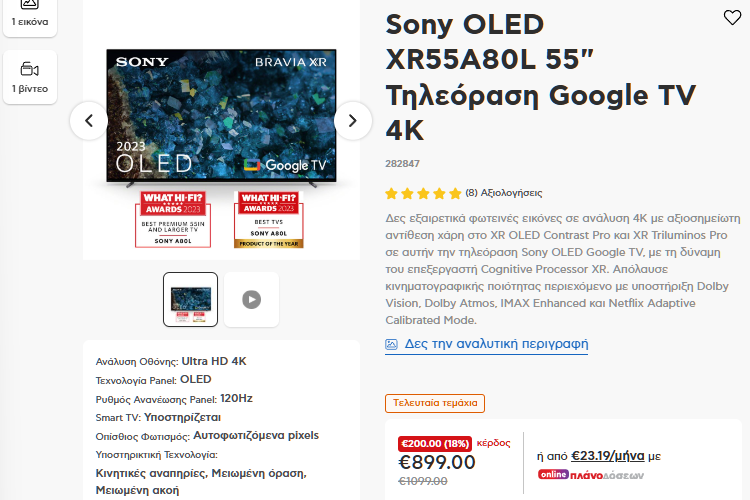Click the "Τελευταία τεμάχια" badge
The height and width of the screenshot is (500, 750).
click(435, 403)
